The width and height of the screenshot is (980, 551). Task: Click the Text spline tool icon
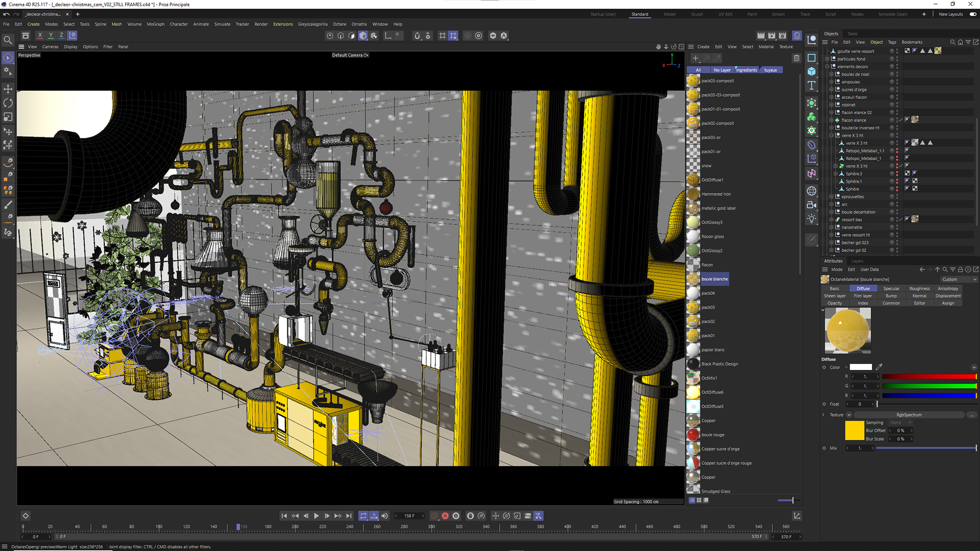pyautogui.click(x=812, y=86)
